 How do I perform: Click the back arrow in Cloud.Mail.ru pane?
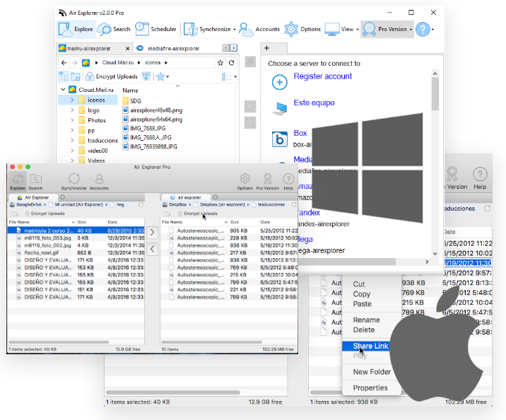[64, 63]
